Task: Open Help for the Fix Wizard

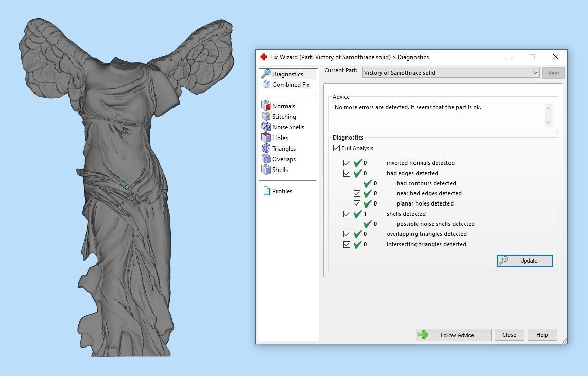Action: pyautogui.click(x=542, y=335)
